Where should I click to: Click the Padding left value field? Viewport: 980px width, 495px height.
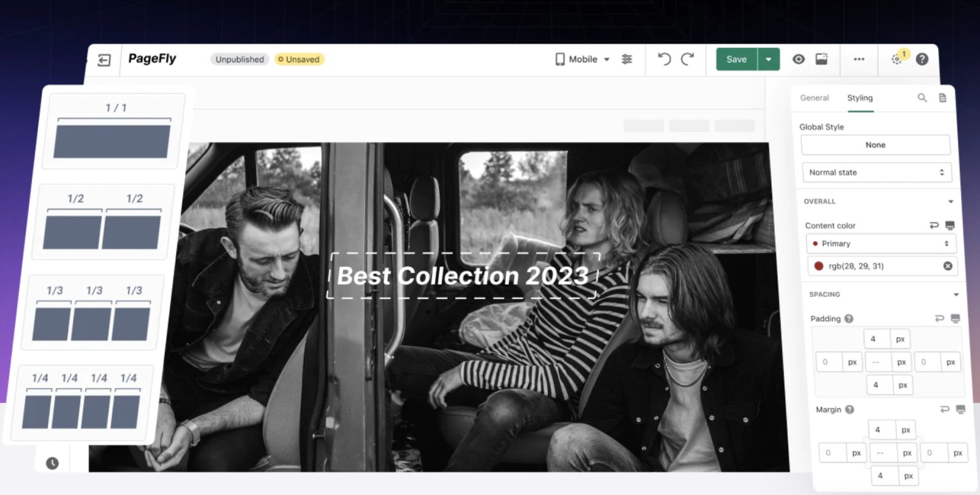[829, 362]
